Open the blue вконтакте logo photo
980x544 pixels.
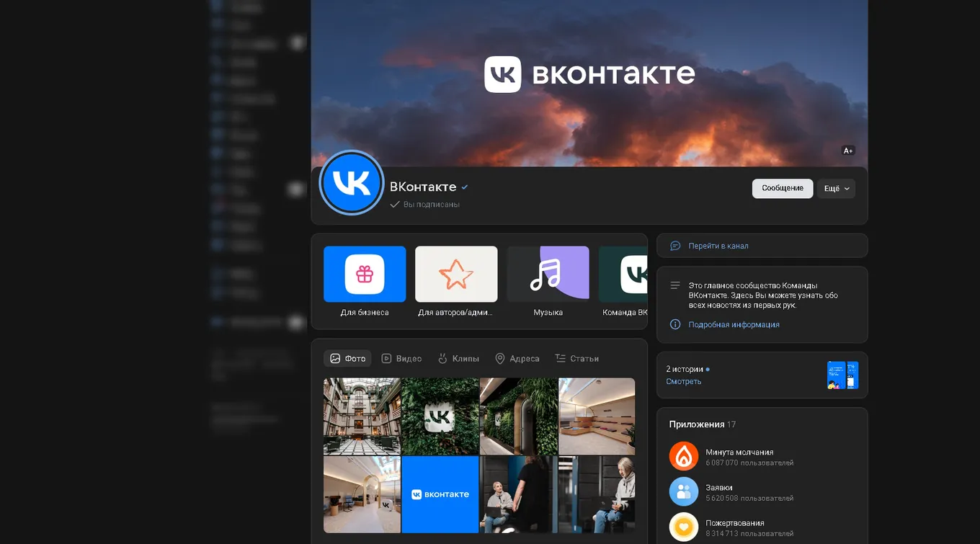tap(440, 494)
